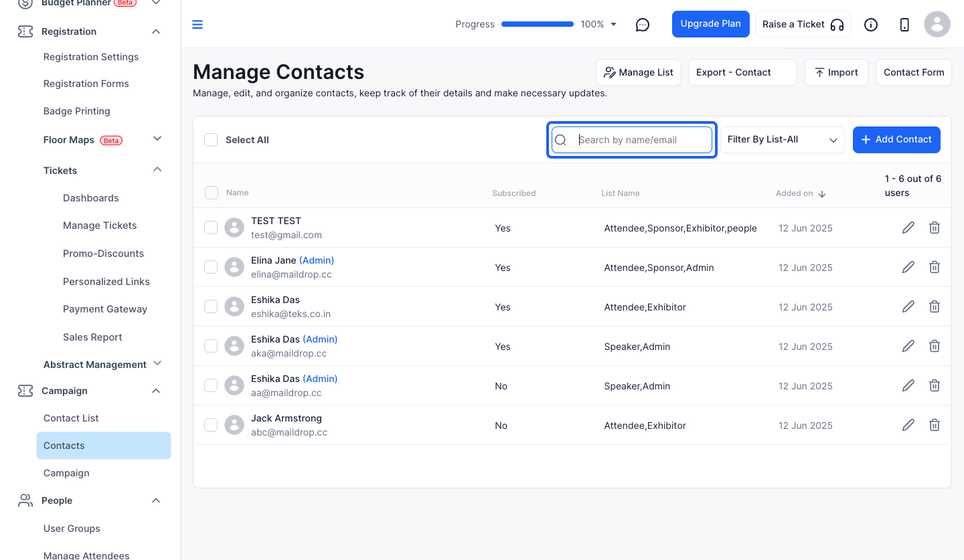
Task: Click the Add Contact button
Action: pyautogui.click(x=896, y=140)
